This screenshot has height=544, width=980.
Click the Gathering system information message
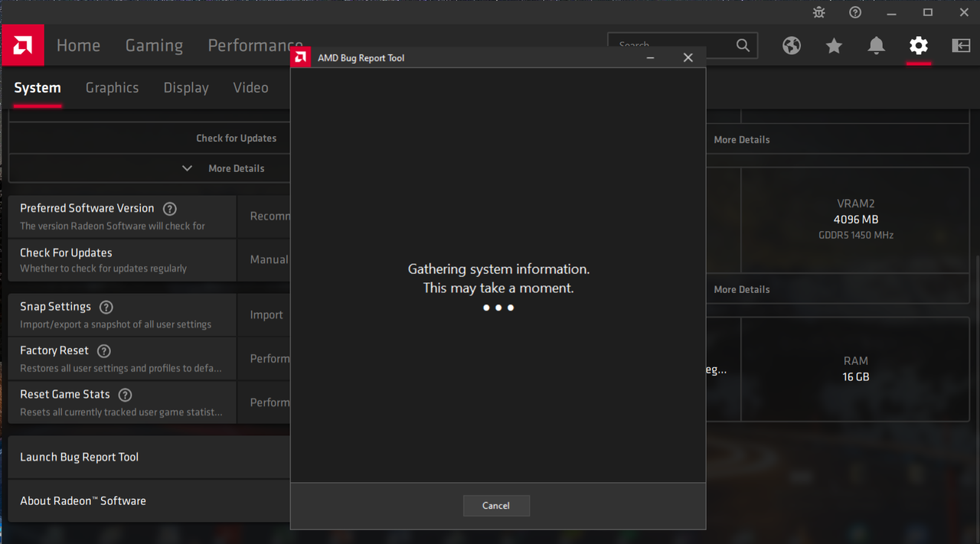[x=498, y=279]
